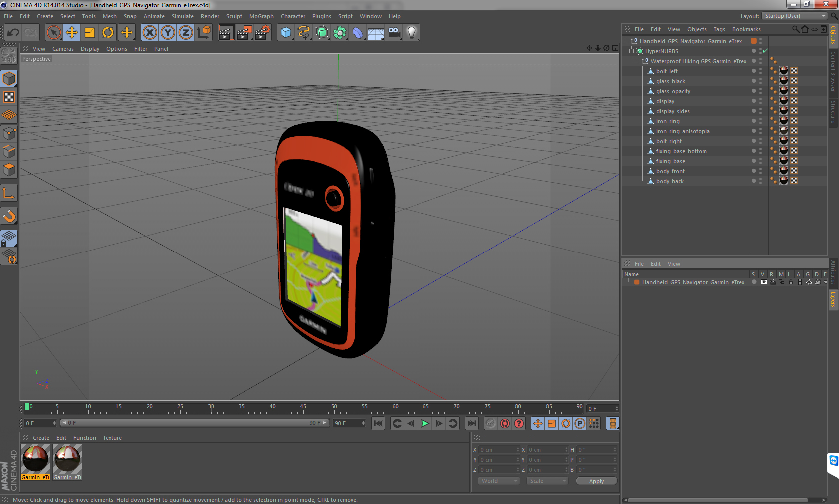Viewport: 839px width, 504px height.
Task: Select the iron_ring_anisotopia object
Action: click(682, 131)
